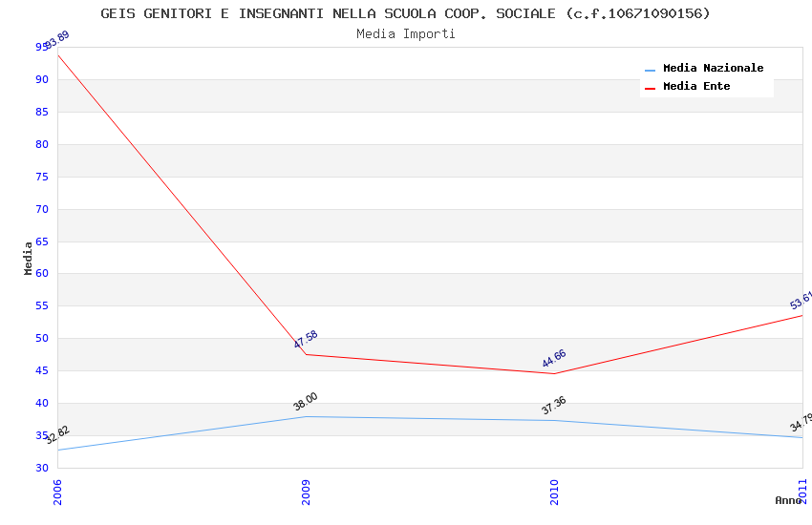This screenshot has width=812, height=525.
Task: Select the Media Nazionale legend label
Action: [713, 69]
